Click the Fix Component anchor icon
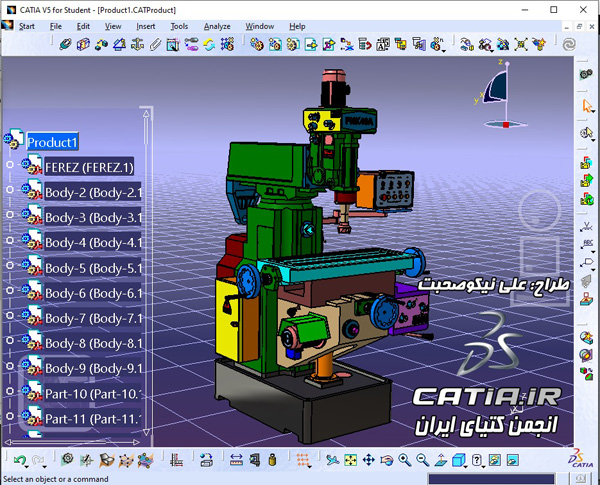The width and height of the screenshot is (600, 485). 137,44
